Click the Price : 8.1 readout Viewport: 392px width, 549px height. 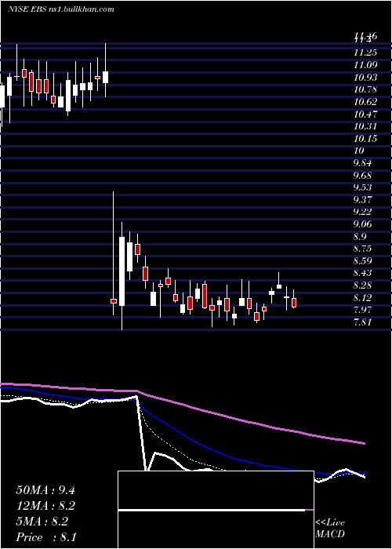point(46,537)
